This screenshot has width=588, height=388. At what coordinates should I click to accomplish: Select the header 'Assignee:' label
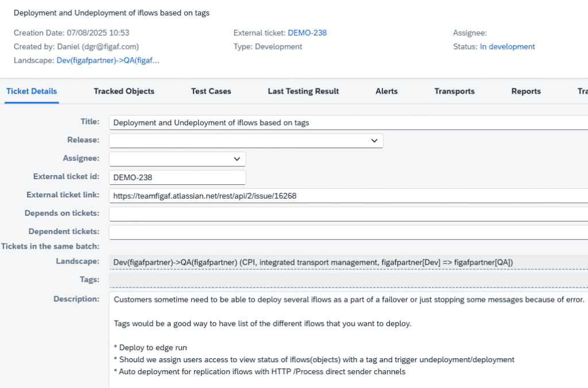(x=470, y=33)
